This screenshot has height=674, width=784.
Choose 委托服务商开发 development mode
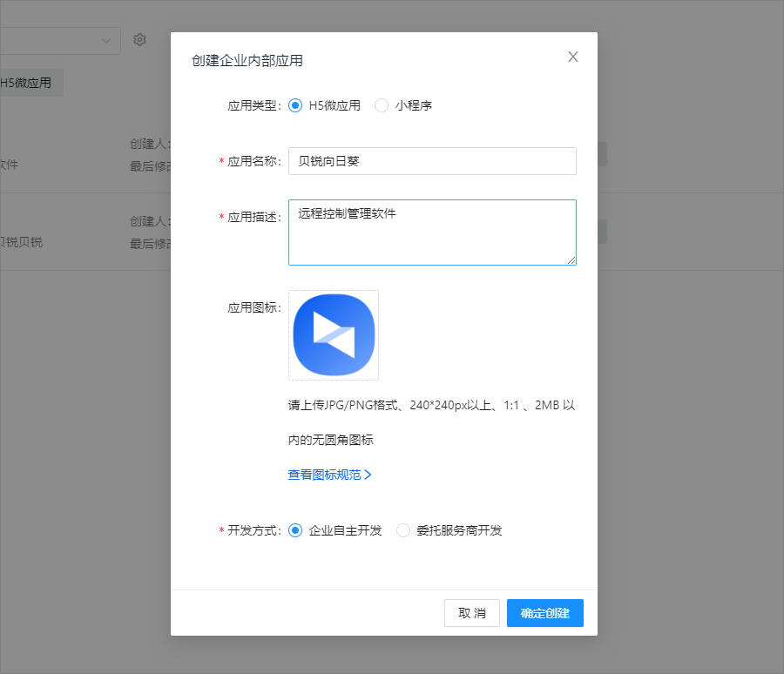(x=403, y=530)
